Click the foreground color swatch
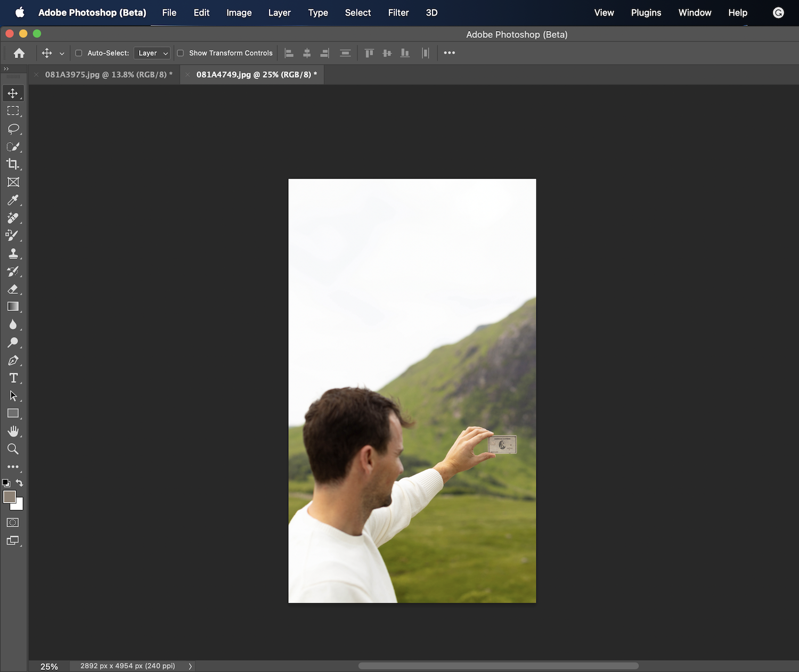Viewport: 799px width, 672px height. point(9,497)
